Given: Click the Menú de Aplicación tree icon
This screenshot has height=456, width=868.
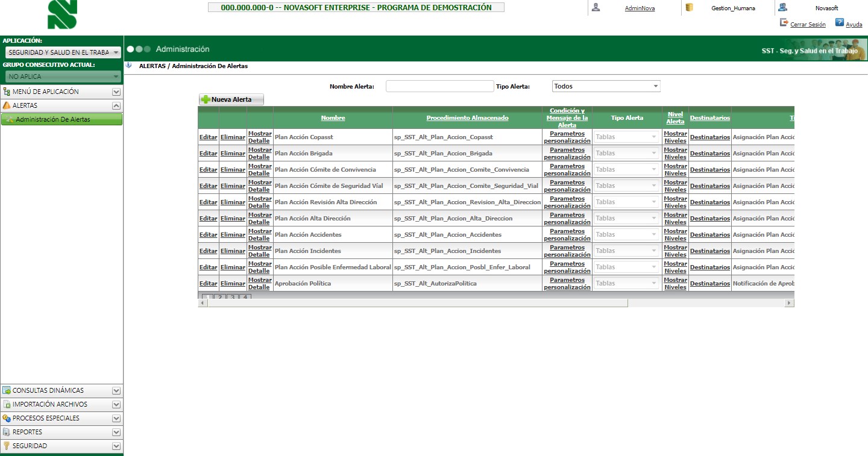Looking at the screenshot, I should (7, 92).
